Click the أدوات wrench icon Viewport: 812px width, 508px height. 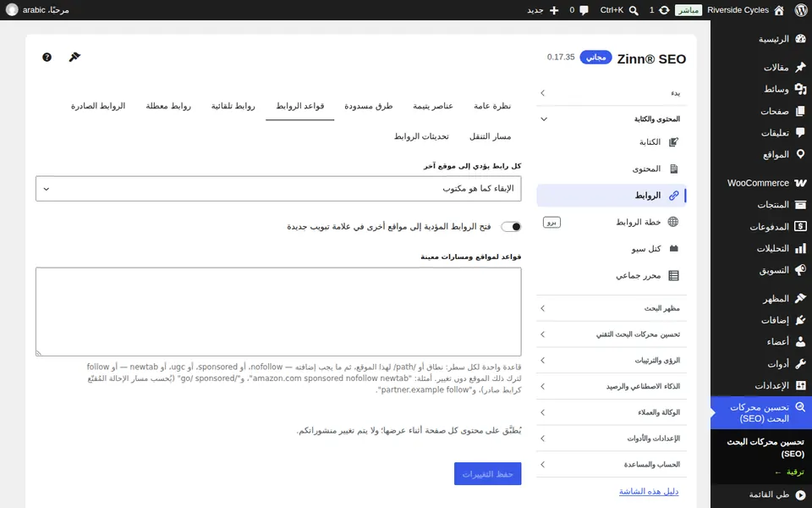[801, 364]
